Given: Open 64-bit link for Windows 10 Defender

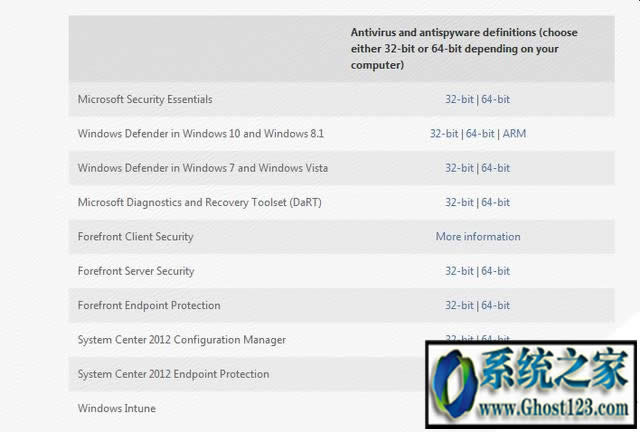Looking at the screenshot, I should pyautogui.click(x=480, y=133).
